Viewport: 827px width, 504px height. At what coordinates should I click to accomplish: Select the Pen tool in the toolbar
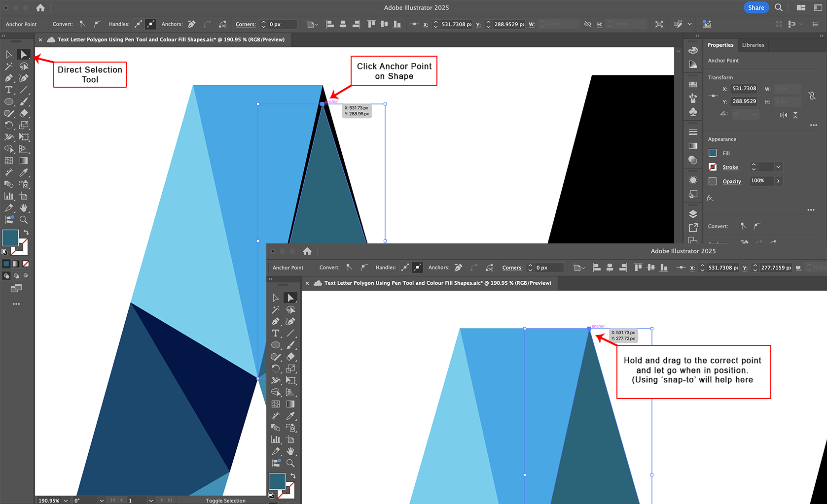point(9,78)
